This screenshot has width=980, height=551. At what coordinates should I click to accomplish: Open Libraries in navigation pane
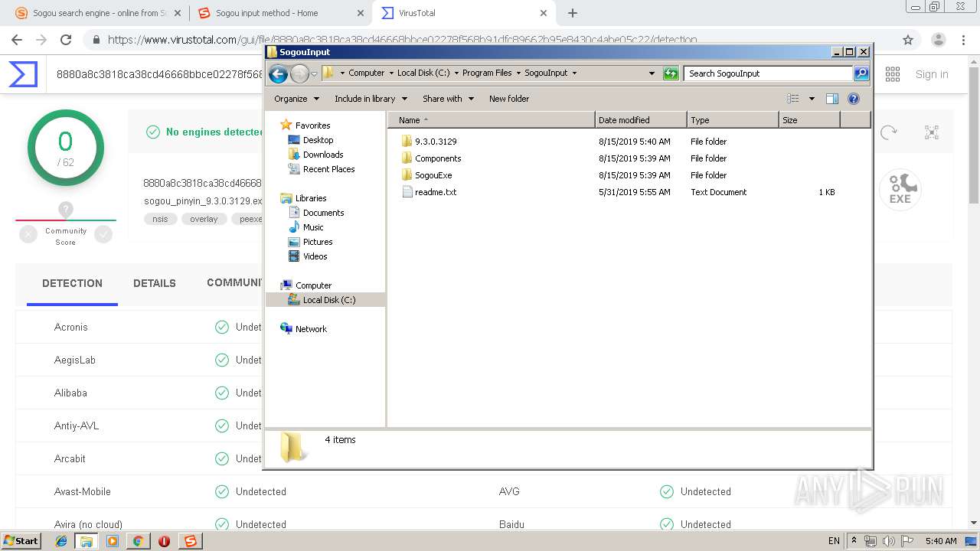[x=311, y=198]
